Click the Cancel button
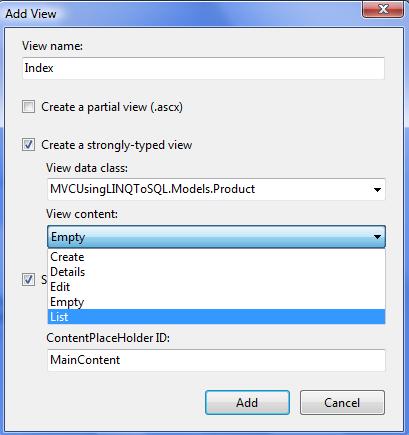The image size is (409, 435). [342, 403]
